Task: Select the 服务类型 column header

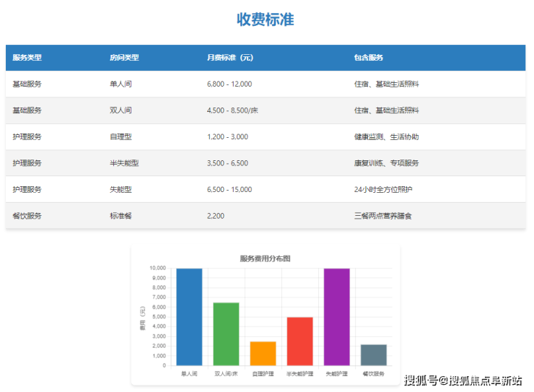Action: pyautogui.click(x=27, y=58)
